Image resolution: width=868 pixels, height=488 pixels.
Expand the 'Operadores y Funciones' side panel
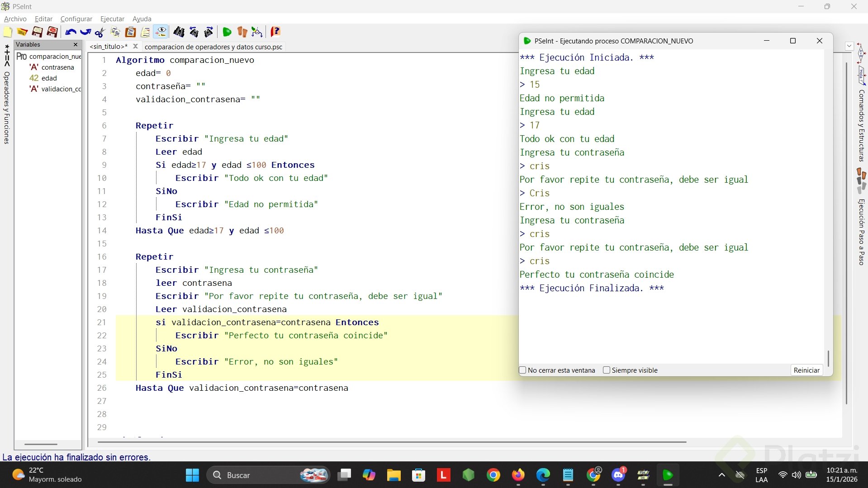[x=6, y=108]
